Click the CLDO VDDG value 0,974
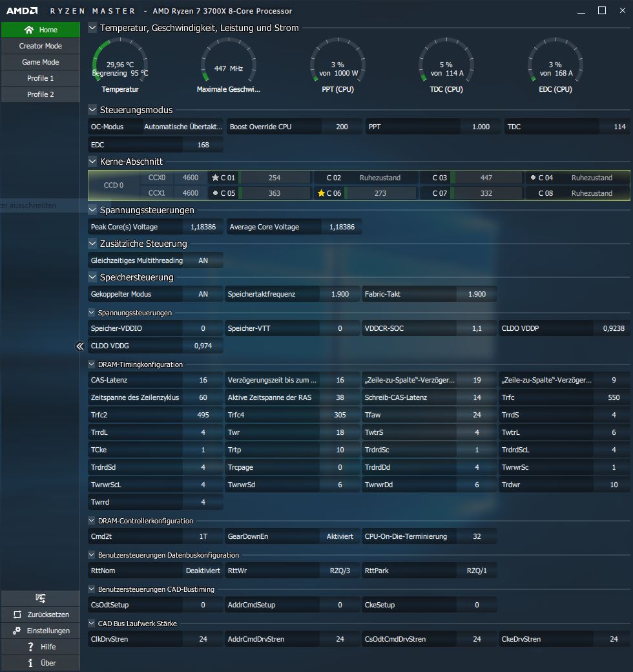The width and height of the screenshot is (633, 672). pos(203,346)
